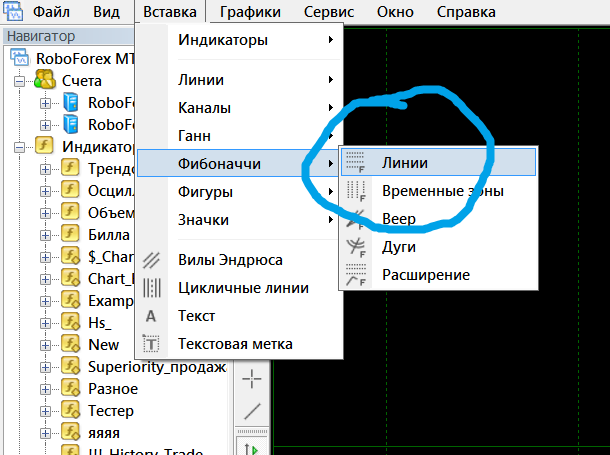The height and width of the screenshot is (455, 610).
Task: Click the Тренд folder indicator icon
Action: 70,168
